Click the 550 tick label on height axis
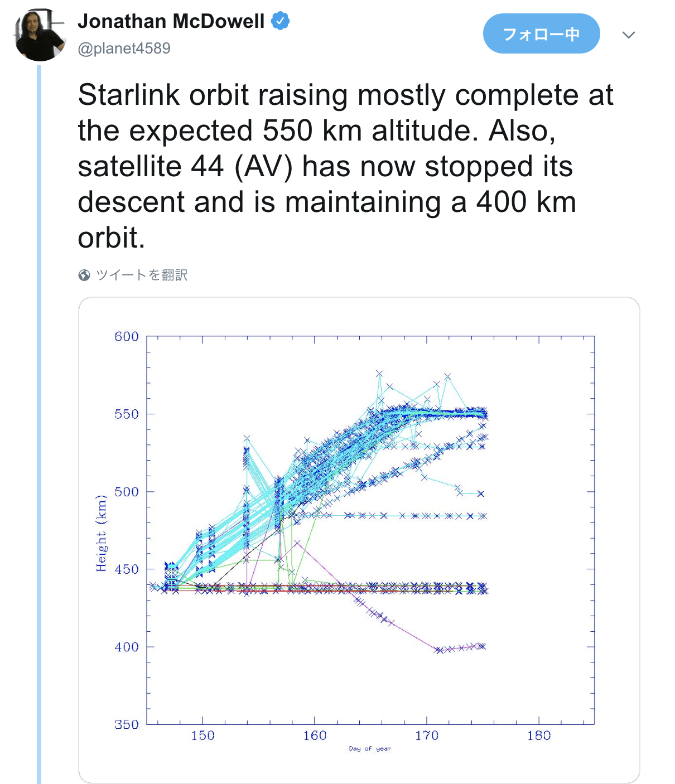This screenshot has height=784, width=675. [127, 414]
